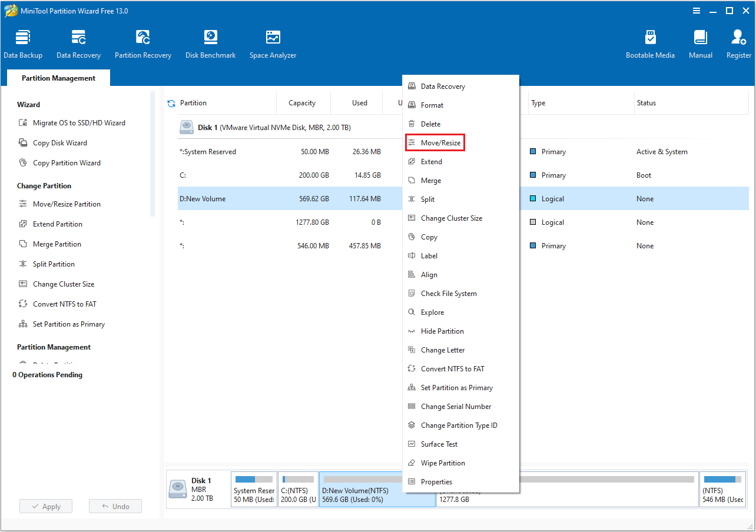Click the Undo button

point(115,507)
